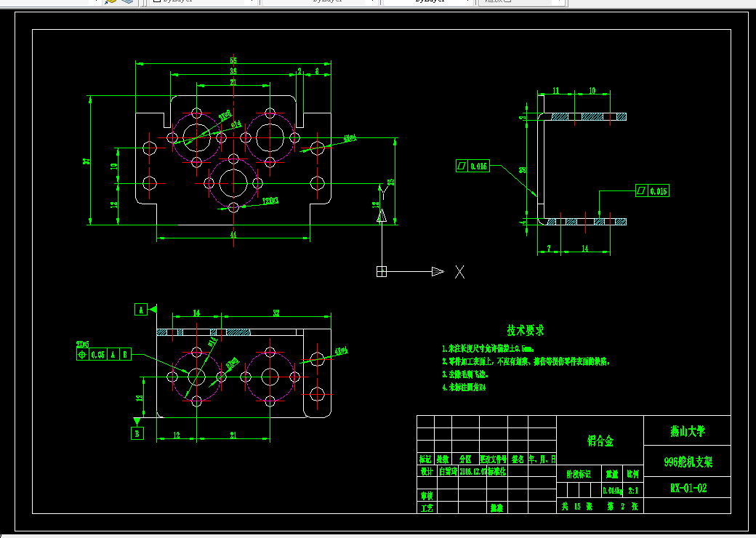Click the 审核 row label
756x538 pixels.
point(427,496)
